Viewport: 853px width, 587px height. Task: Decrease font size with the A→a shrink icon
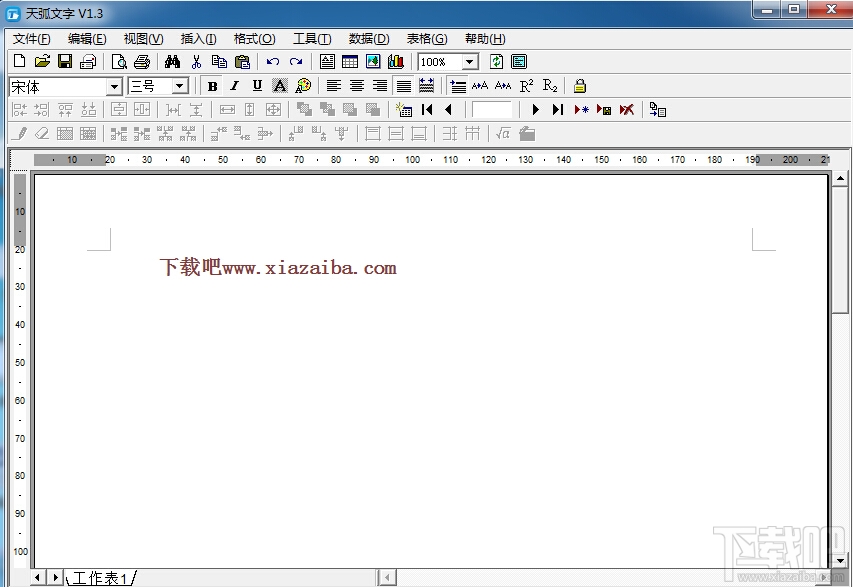[x=503, y=86]
